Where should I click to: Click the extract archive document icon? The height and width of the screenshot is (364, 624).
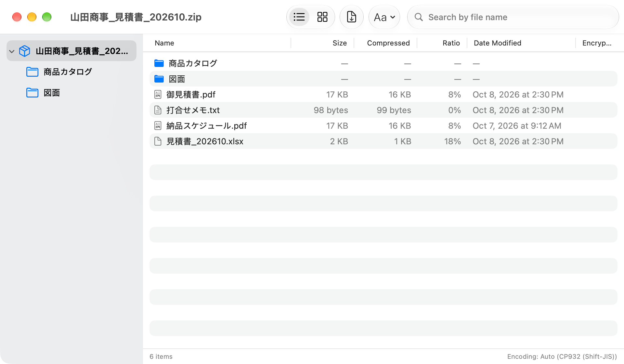(x=351, y=17)
